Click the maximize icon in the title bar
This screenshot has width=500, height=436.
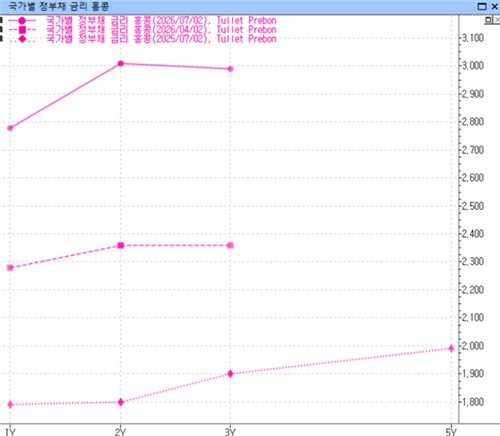(x=482, y=6)
